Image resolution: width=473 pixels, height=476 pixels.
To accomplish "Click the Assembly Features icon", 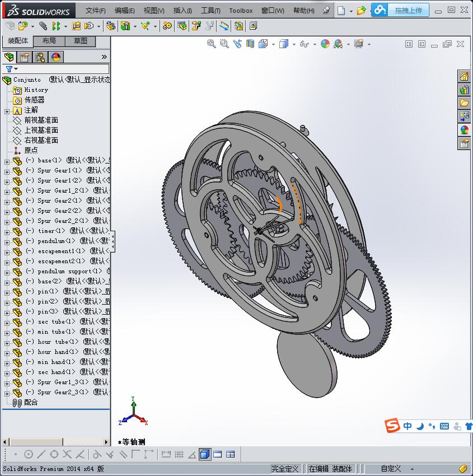I will click(x=125, y=26).
